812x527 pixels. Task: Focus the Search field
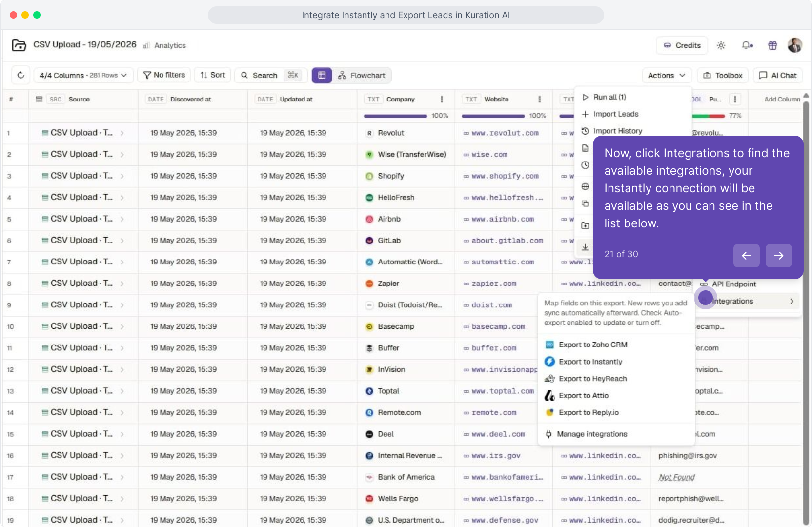click(271, 75)
